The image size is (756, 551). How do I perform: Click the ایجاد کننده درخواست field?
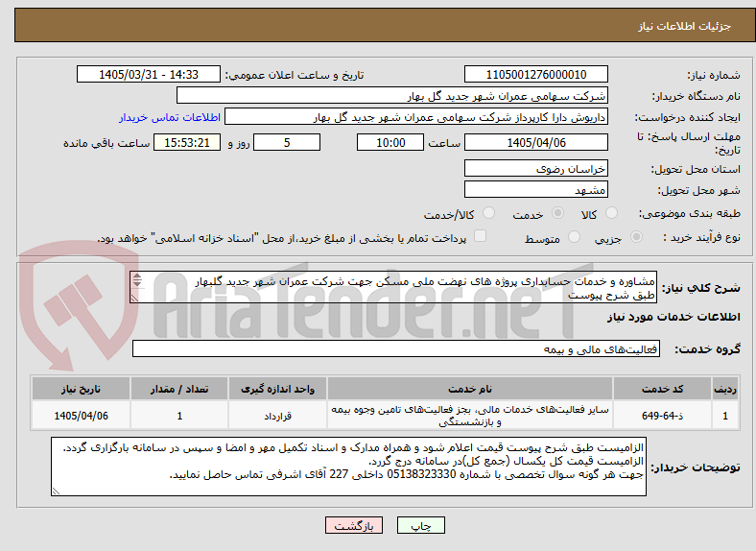[x=416, y=117]
